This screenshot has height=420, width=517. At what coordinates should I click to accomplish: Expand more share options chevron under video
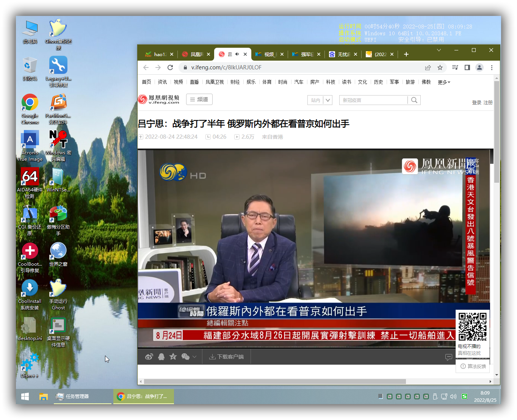195,357
